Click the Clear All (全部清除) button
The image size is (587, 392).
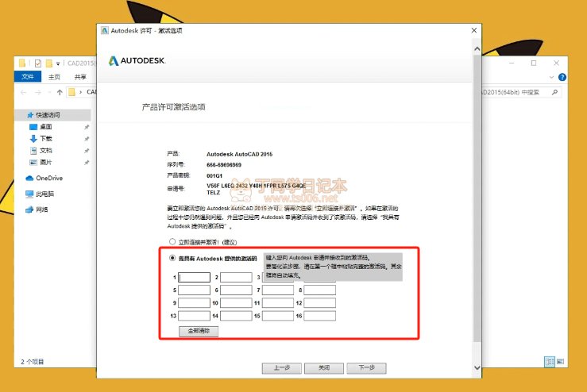pos(199,331)
